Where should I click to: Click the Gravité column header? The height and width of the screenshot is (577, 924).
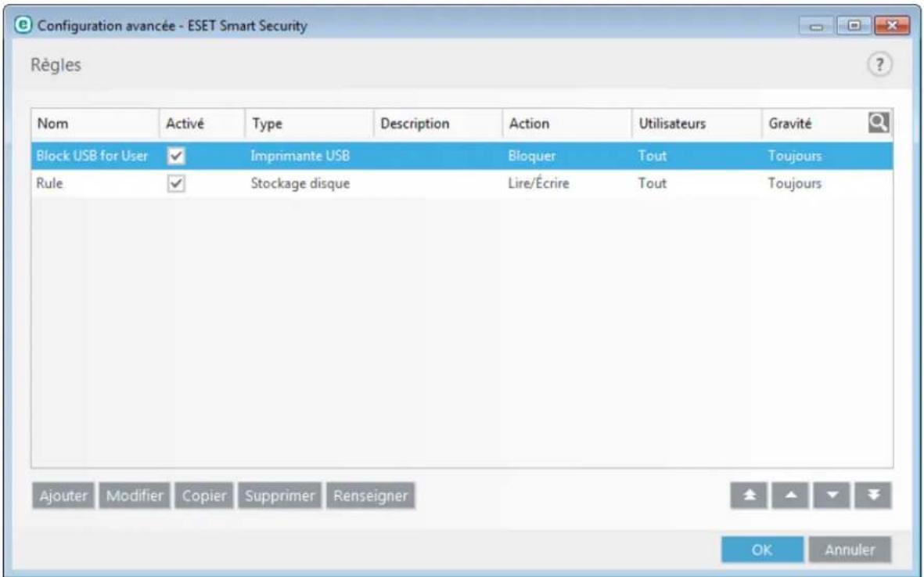pos(790,121)
